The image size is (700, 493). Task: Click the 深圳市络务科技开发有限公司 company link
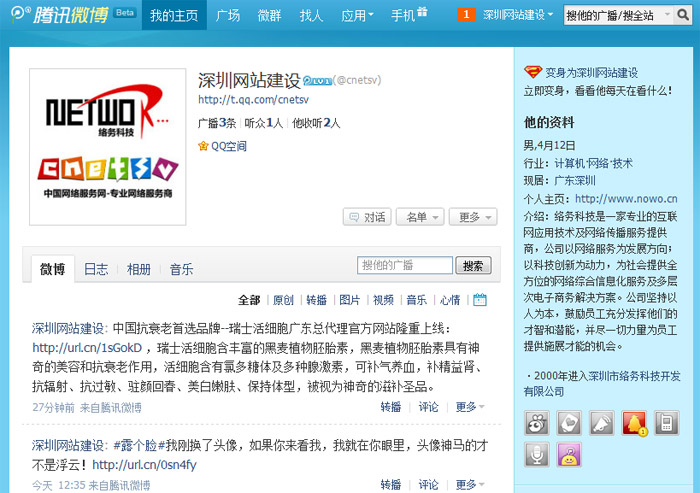602,384
